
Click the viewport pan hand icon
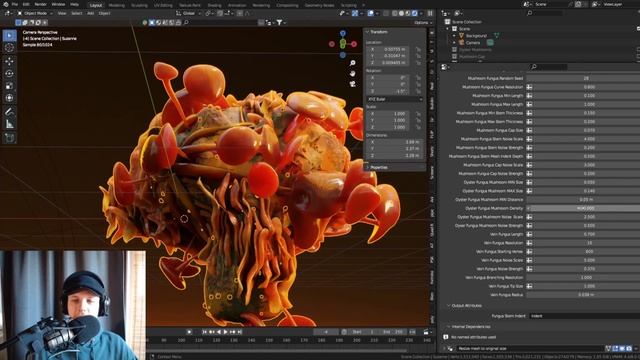pyautogui.click(x=352, y=73)
